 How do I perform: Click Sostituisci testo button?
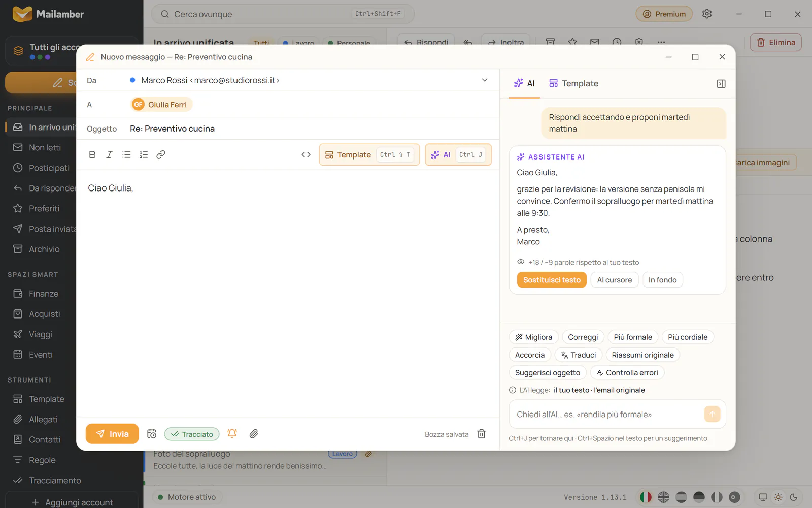click(x=552, y=280)
